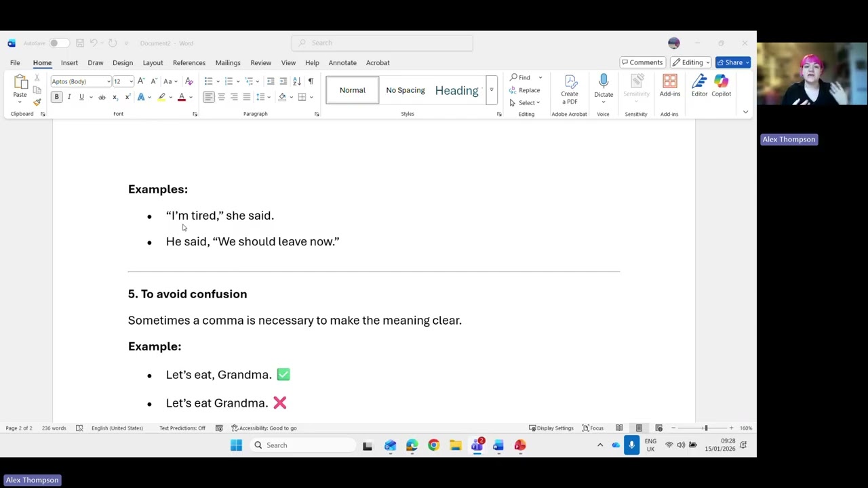Image resolution: width=868 pixels, height=488 pixels.
Task: Click Increase Indent icon
Action: tap(283, 81)
